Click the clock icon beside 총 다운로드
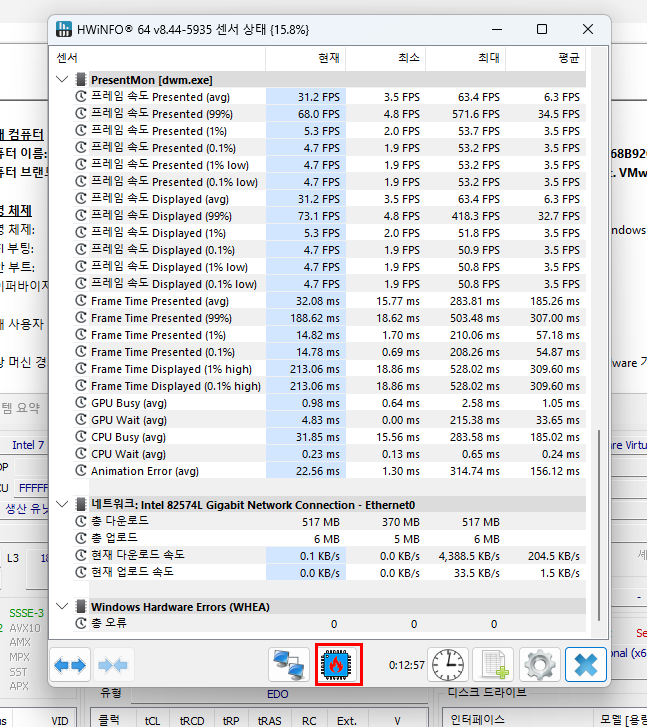This screenshot has height=727, width=647. point(81,521)
